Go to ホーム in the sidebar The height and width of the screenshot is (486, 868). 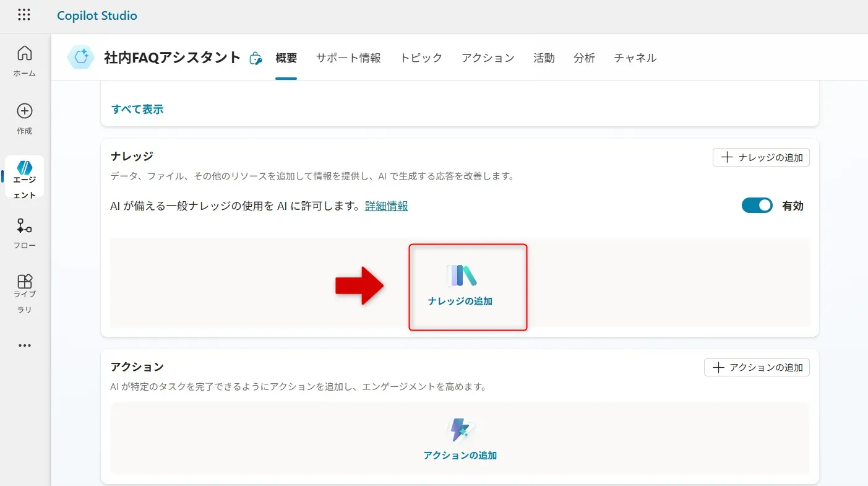tap(25, 61)
